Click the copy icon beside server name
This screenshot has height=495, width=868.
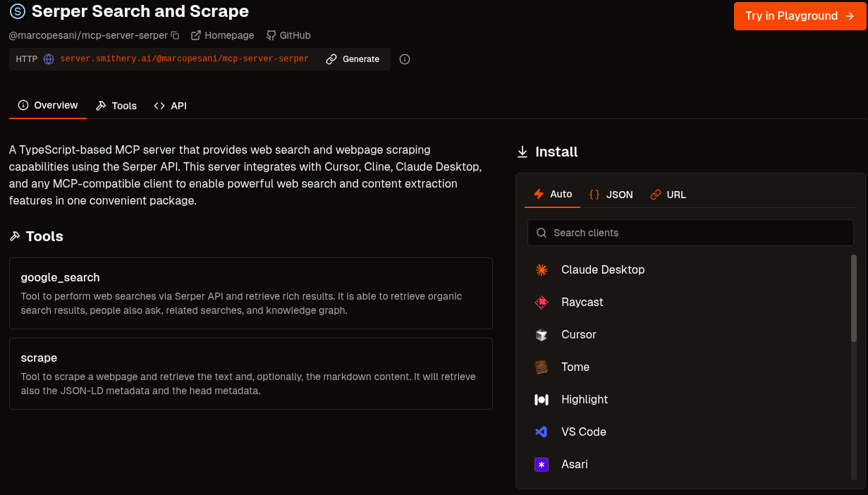pos(176,35)
